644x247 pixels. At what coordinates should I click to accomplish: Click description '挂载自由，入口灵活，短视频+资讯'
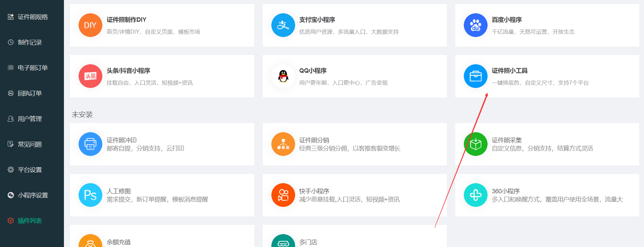coord(150,83)
